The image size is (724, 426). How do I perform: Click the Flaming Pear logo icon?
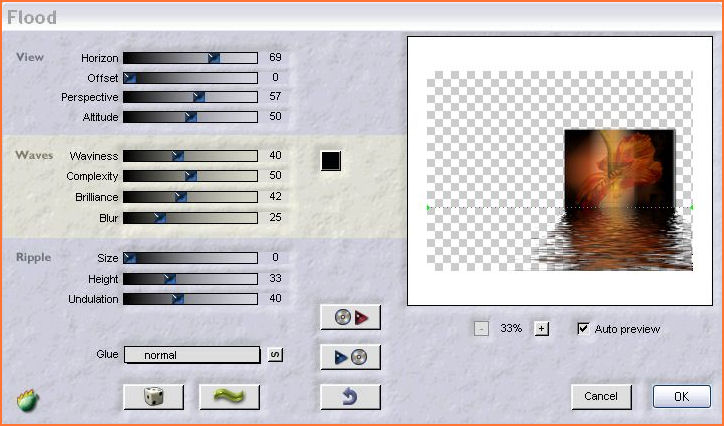[x=27, y=400]
